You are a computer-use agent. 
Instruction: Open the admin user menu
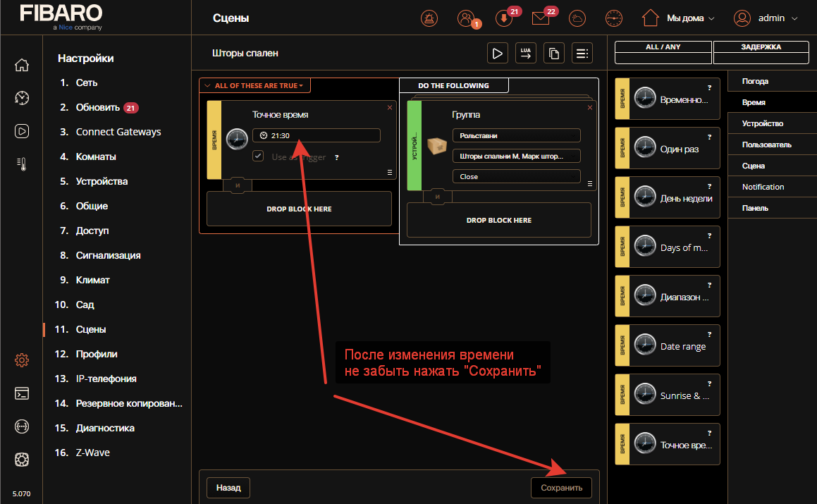coord(766,18)
